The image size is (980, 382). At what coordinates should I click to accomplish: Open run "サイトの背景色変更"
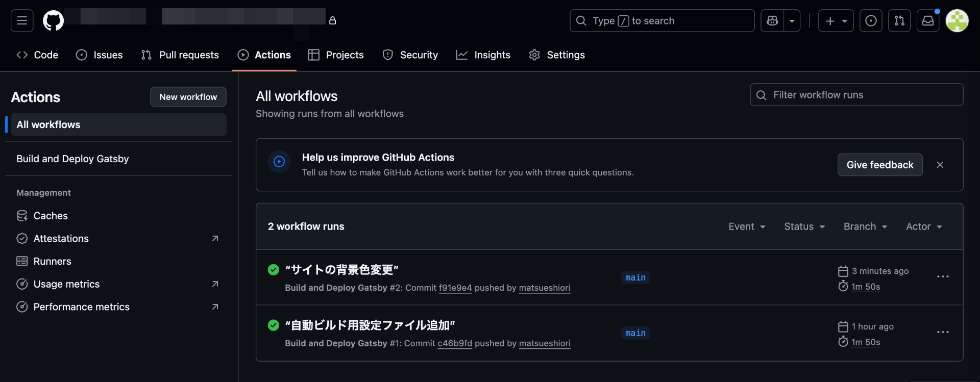click(341, 269)
